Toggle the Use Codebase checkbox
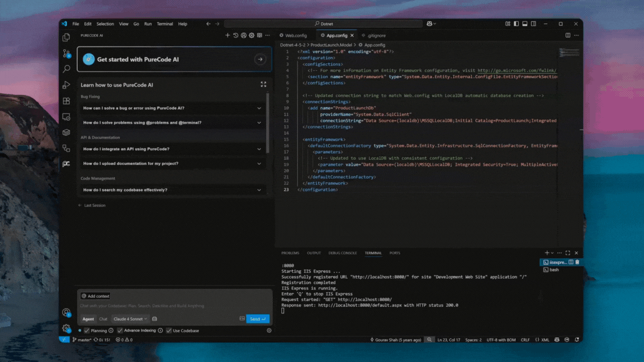The width and height of the screenshot is (644, 362). (169, 330)
